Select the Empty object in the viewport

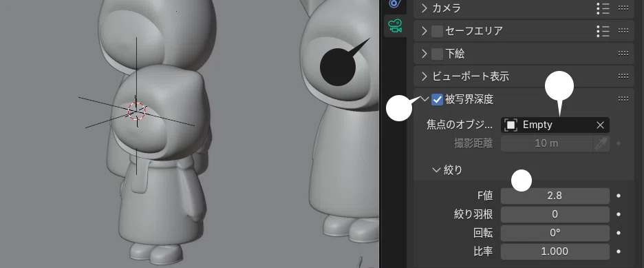(x=137, y=111)
